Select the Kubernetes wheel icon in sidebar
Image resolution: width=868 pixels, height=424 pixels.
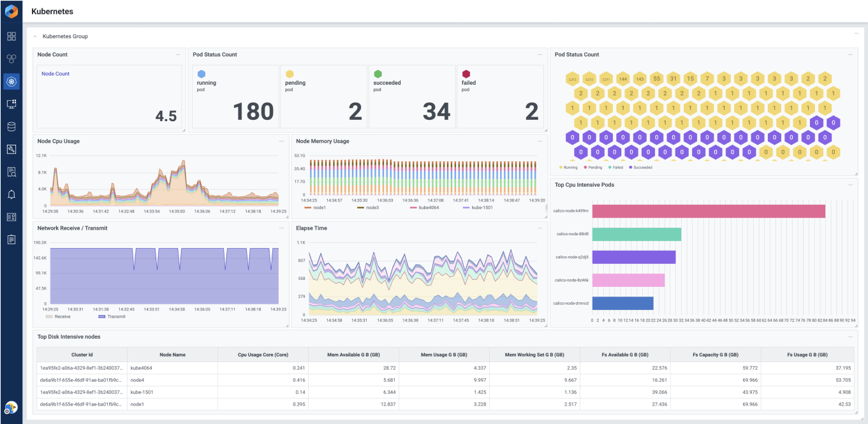11,81
